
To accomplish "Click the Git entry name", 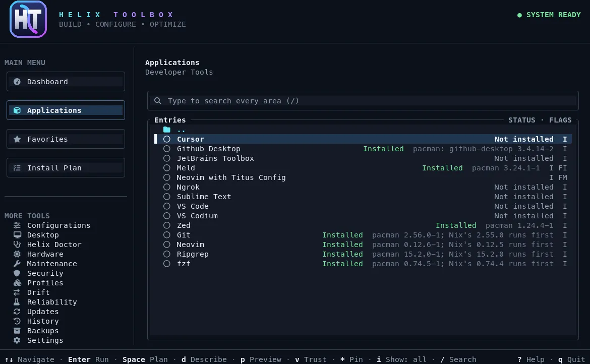I will click(184, 235).
